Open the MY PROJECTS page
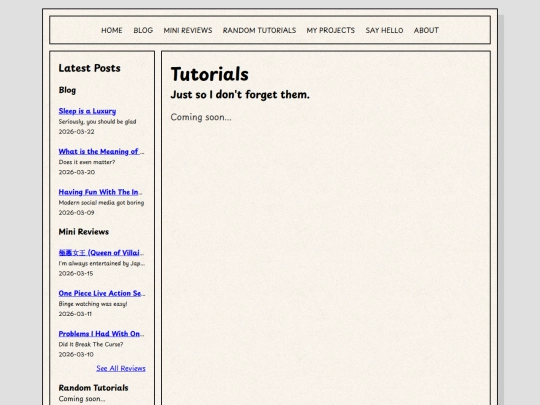The width and height of the screenshot is (540, 405). (x=331, y=30)
